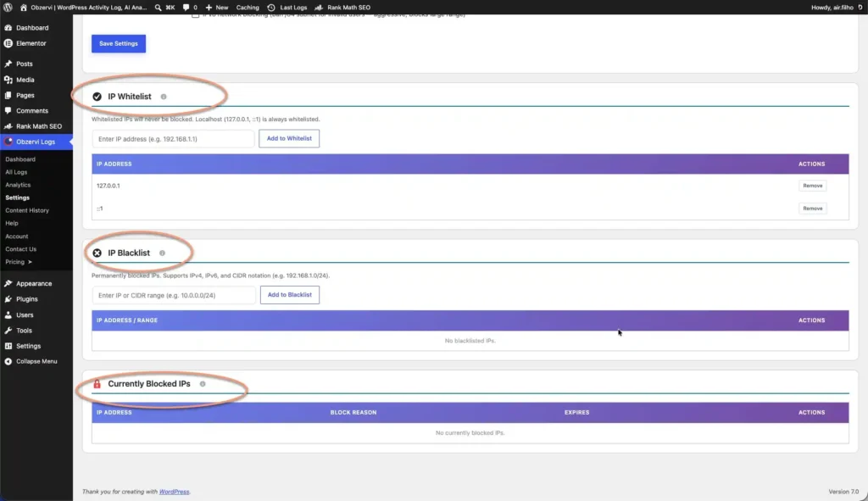Click the Media icon in sidebar
868x501 pixels.
click(x=8, y=80)
